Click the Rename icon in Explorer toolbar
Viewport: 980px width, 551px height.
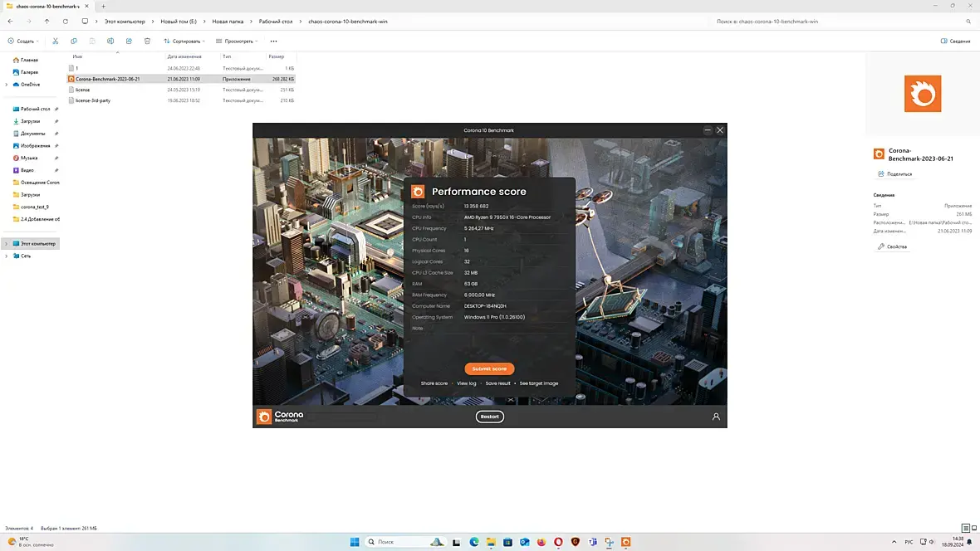click(110, 41)
